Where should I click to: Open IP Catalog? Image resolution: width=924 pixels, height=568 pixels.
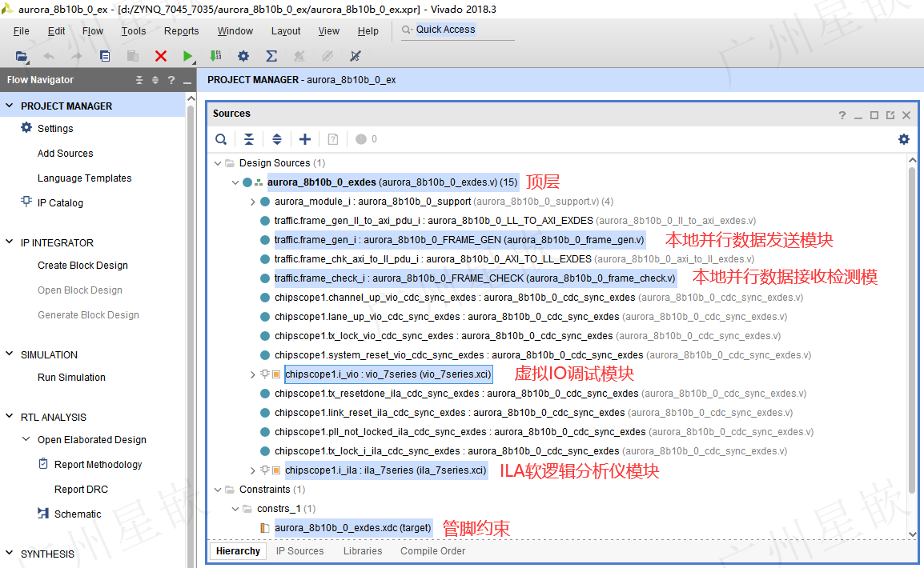60,202
